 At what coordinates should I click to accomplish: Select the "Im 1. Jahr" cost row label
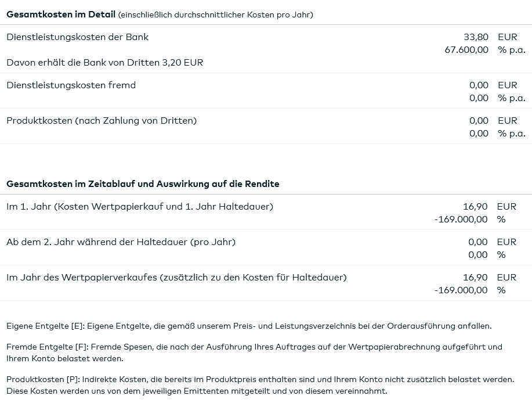(x=139, y=207)
